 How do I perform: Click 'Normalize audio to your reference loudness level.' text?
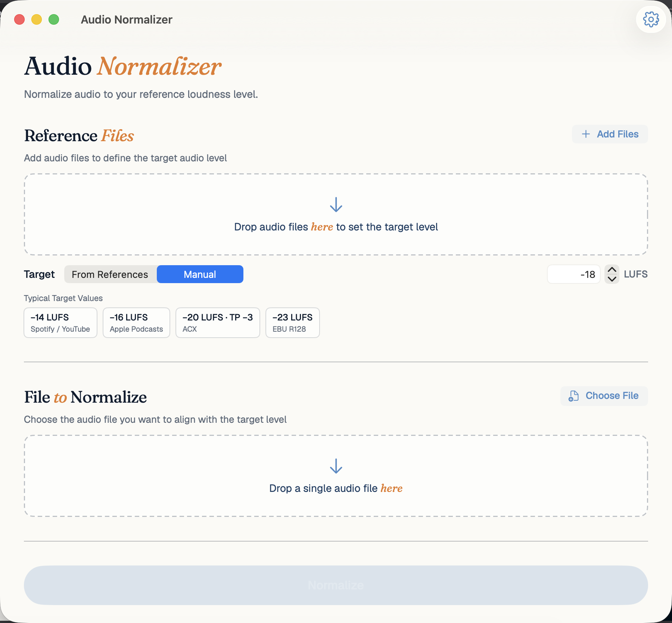pos(141,94)
